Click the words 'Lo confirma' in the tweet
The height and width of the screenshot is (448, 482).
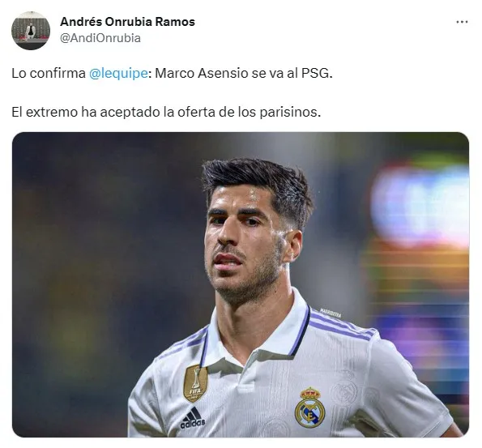49,74
